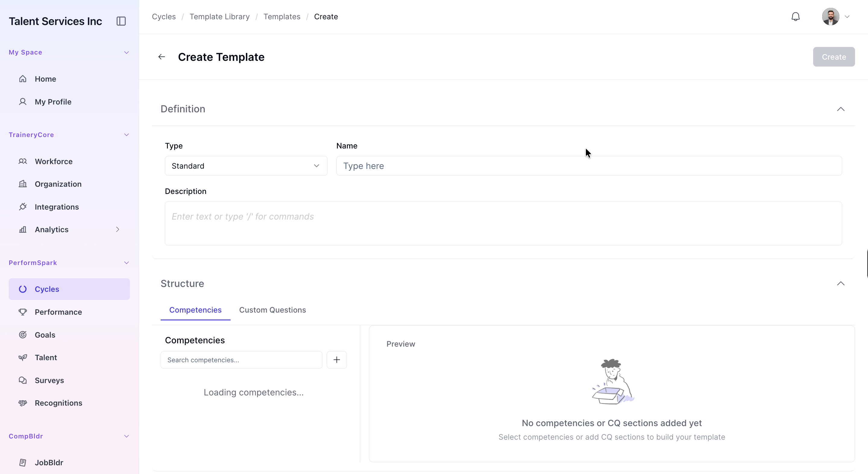Go to Template Library breadcrumb
868x474 pixels.
[219, 17]
